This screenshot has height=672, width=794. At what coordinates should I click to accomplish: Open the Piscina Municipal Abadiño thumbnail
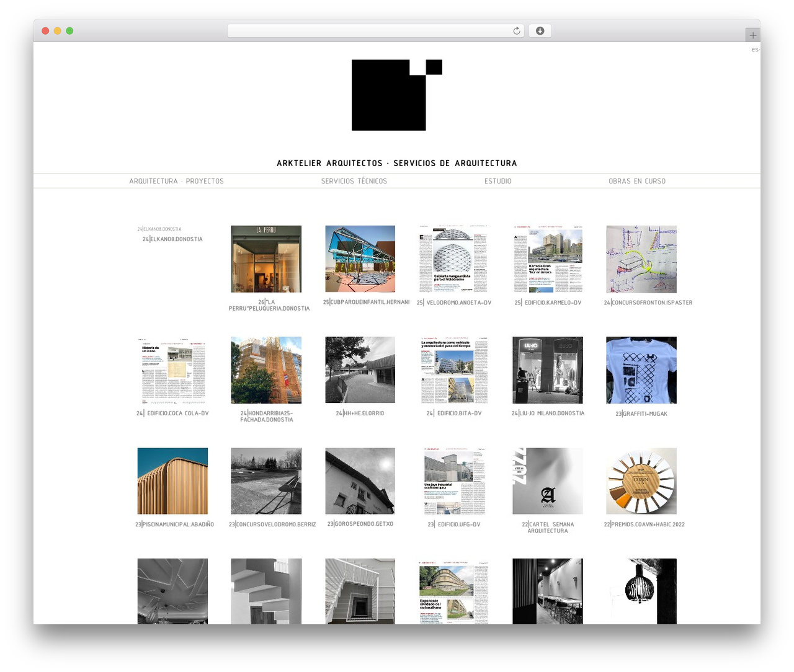coord(172,481)
